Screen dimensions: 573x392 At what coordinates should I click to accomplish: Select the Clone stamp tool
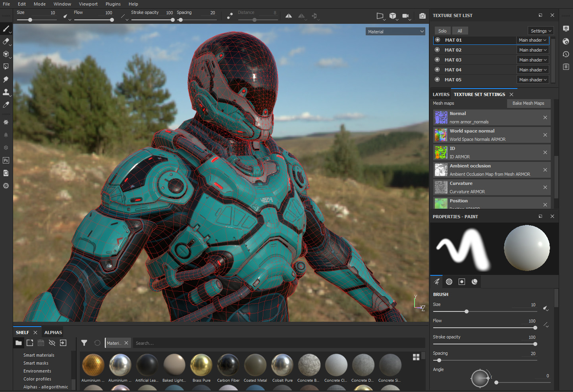tap(6, 92)
